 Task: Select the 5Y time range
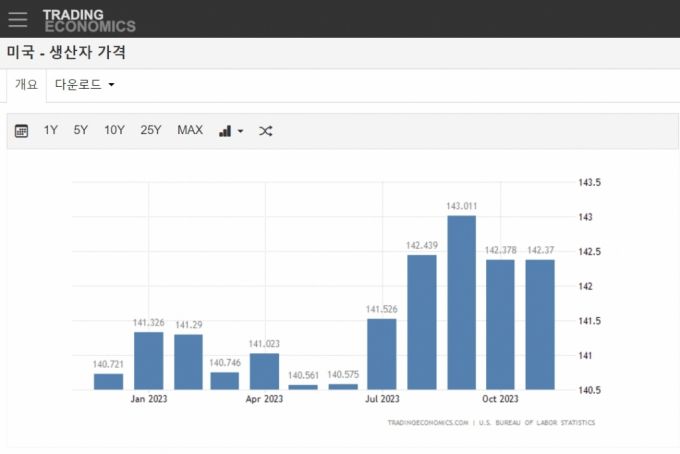coord(81,130)
